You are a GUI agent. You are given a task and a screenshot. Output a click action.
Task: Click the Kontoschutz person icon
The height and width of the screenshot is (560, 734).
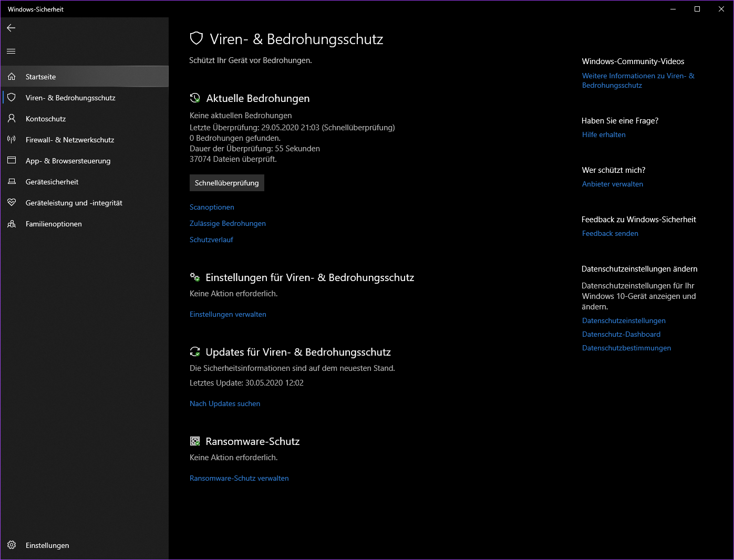pyautogui.click(x=12, y=119)
